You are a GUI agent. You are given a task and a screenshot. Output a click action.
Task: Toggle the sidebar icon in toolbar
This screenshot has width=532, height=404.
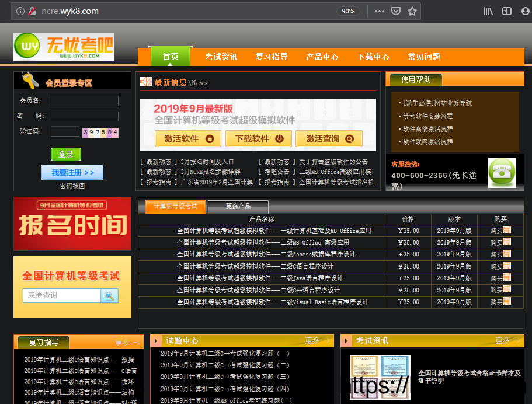pyautogui.click(x=506, y=11)
